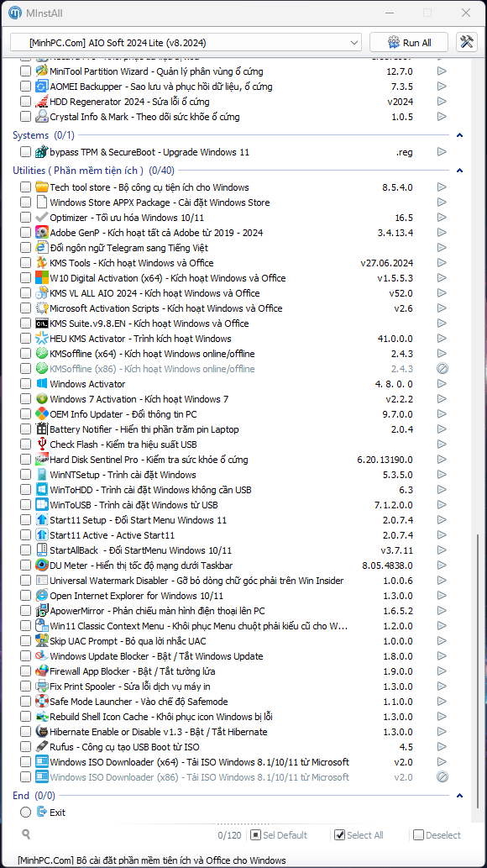Viewport: 487px width, 868px height.
Task: Click the WinToHDD icon
Action: point(41,490)
